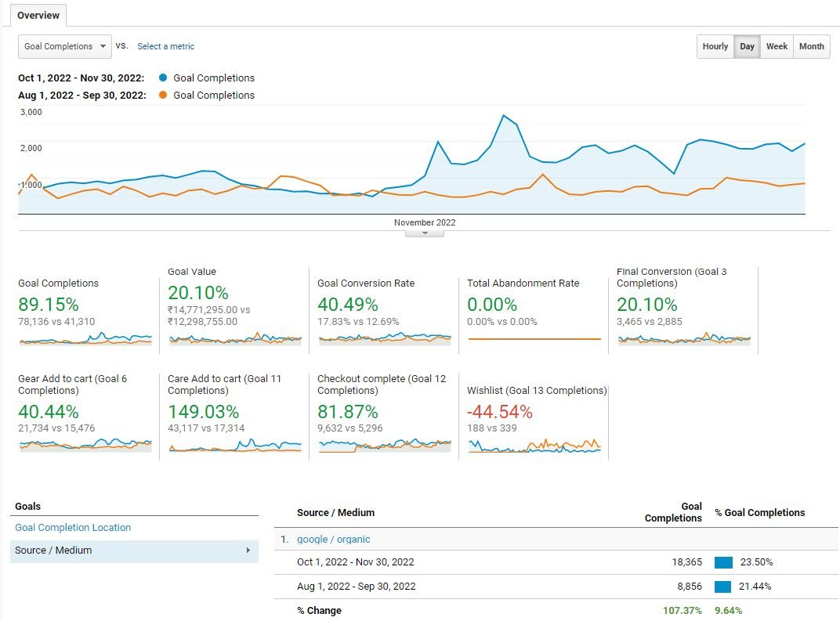The width and height of the screenshot is (840, 621).
Task: Open the Goal Completions metric dropdown
Action: pos(65,46)
